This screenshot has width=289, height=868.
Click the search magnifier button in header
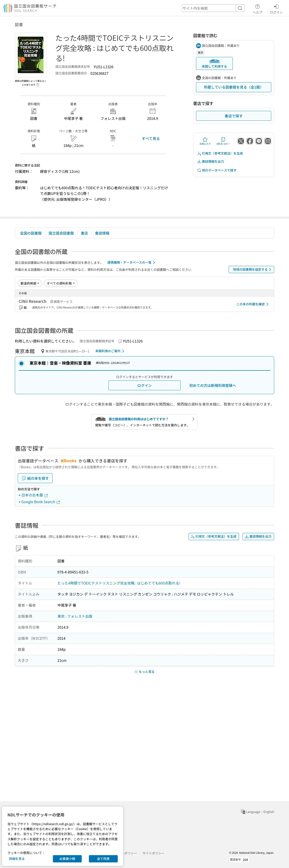pyautogui.click(x=240, y=8)
